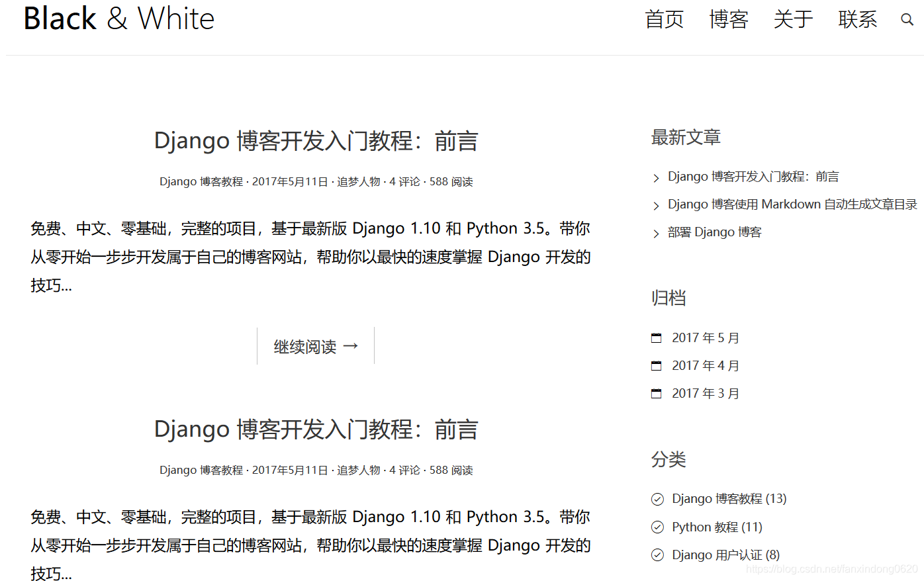Image resolution: width=924 pixels, height=581 pixels.
Task: Click the calendar icon beside 2017 年 4 月
Action: (657, 366)
